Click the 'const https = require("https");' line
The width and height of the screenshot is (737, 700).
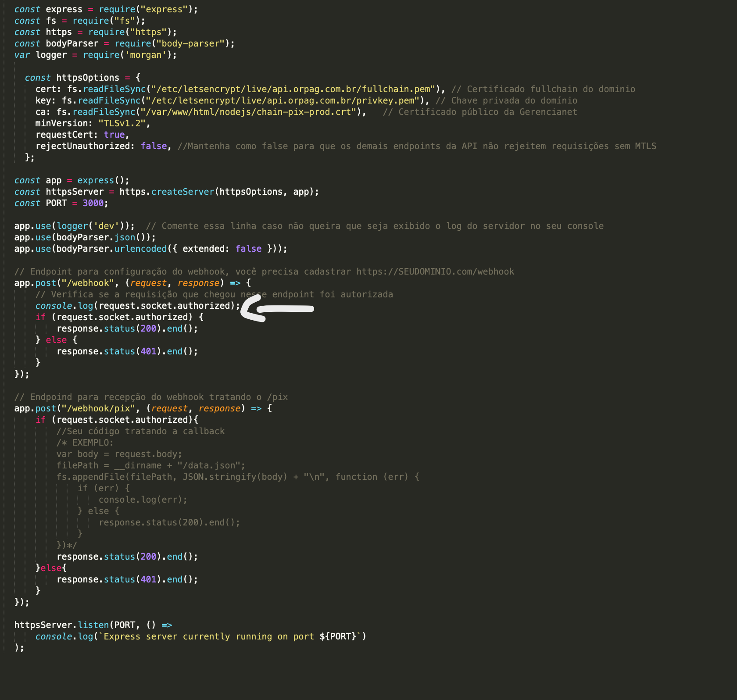95,32
